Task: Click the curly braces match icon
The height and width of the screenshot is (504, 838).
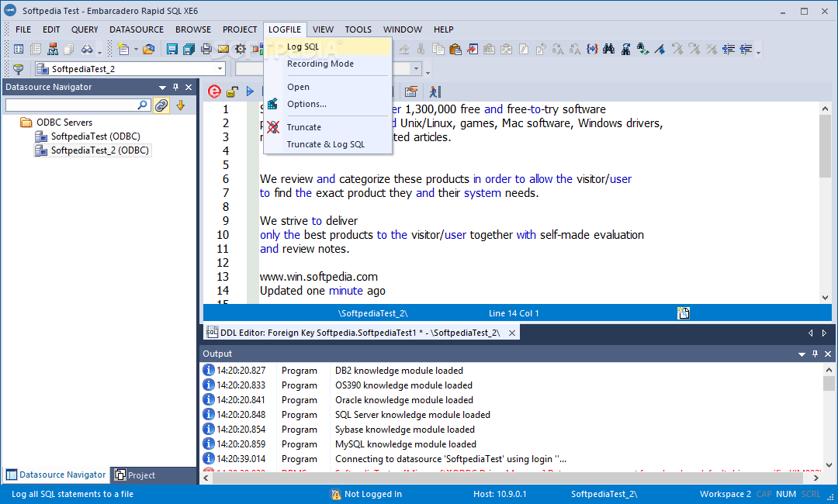Action: click(591, 50)
